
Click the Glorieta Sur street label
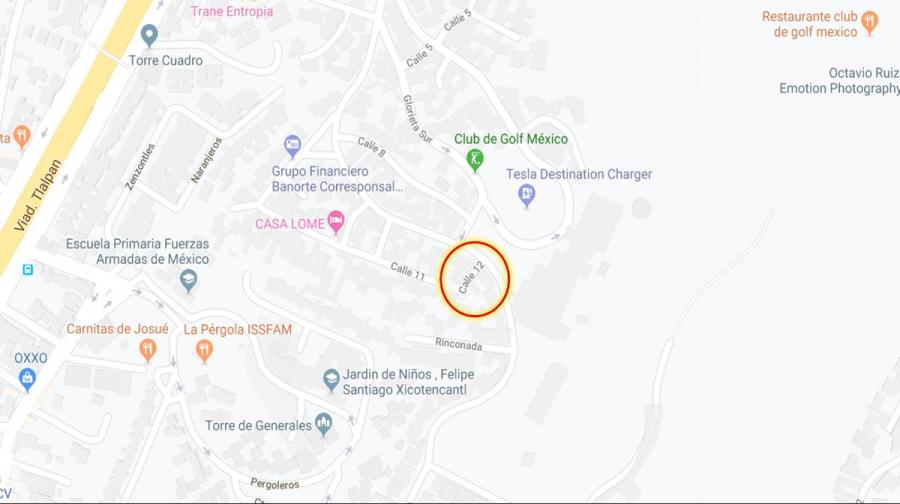coord(418,119)
